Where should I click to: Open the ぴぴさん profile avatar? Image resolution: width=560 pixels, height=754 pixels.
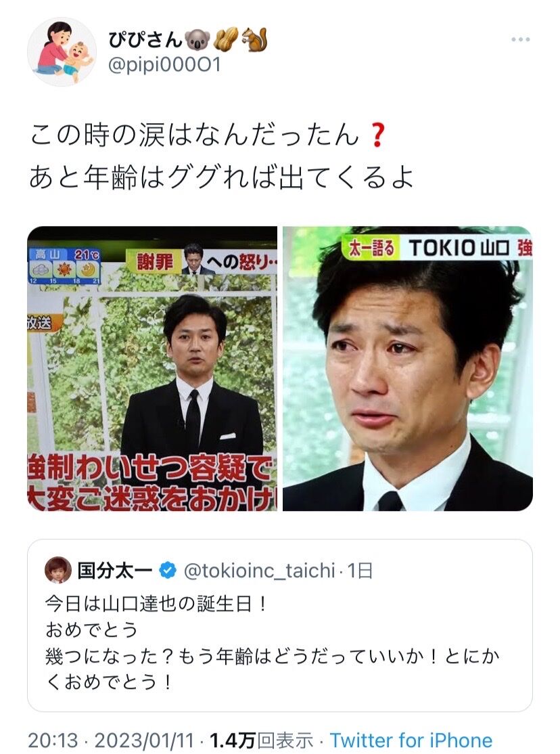point(62,52)
